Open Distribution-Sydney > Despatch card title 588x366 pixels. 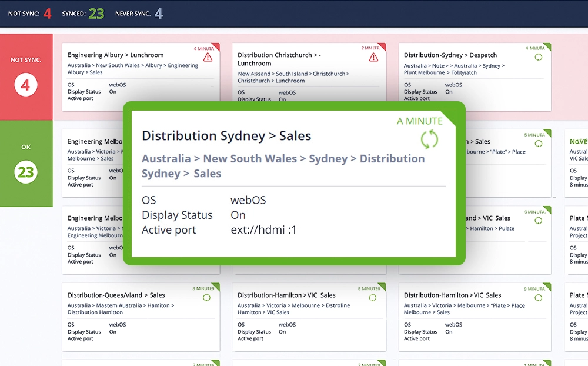pos(450,55)
